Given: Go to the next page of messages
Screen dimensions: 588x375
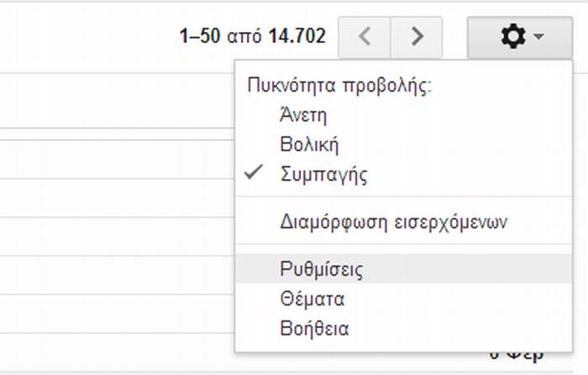Looking at the screenshot, I should point(417,37).
